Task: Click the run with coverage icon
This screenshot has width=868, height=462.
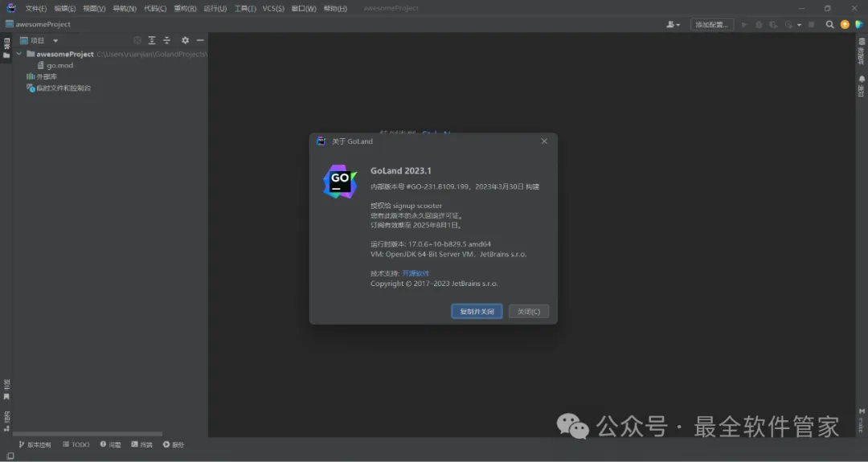Action: pos(773,24)
